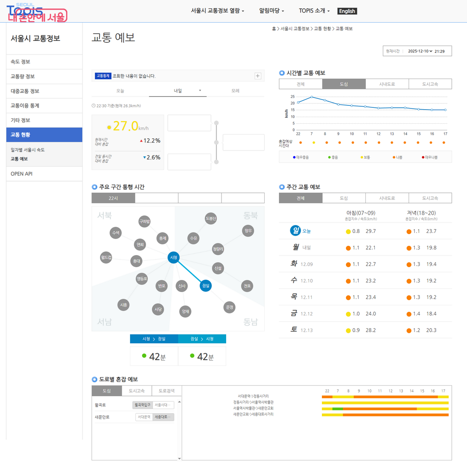The image size is (467, 476).
Task: Toggle 도시고속 in the 시간별 교통 예보 selector
Action: [430, 84]
